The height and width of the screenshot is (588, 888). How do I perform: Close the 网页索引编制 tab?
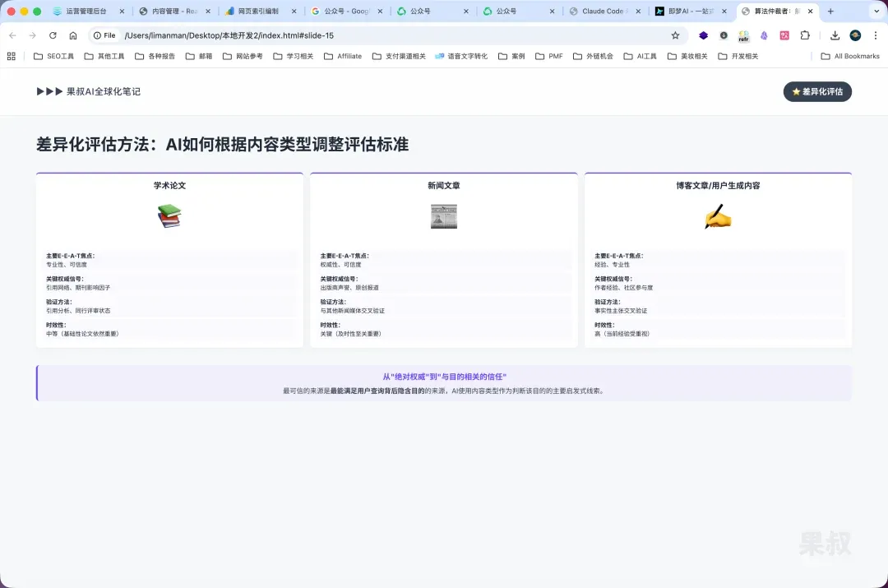[294, 12]
